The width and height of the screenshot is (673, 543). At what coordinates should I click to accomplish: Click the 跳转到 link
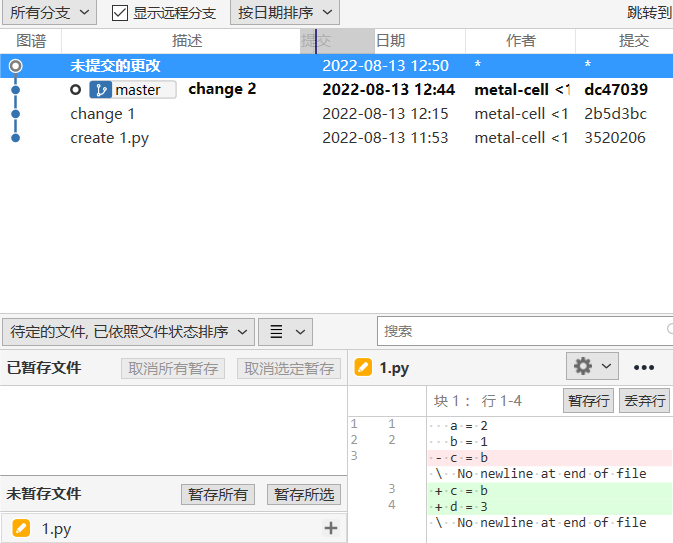649,13
